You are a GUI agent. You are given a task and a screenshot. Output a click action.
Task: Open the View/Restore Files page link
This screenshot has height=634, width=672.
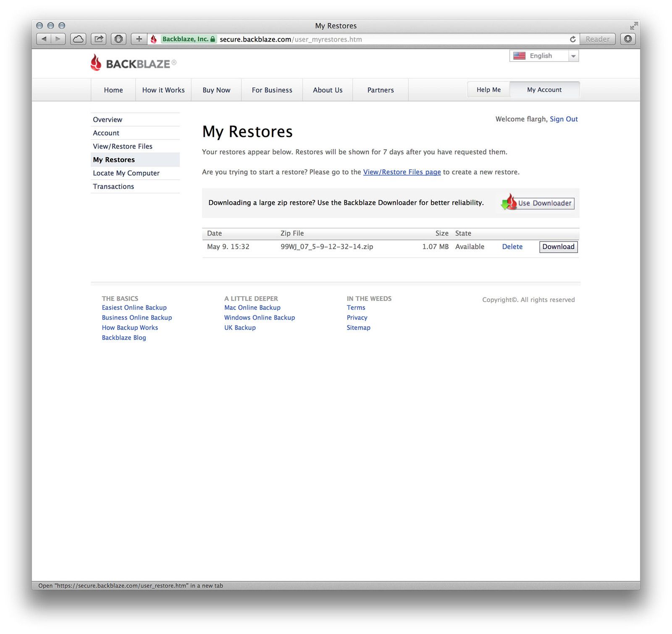click(x=402, y=172)
